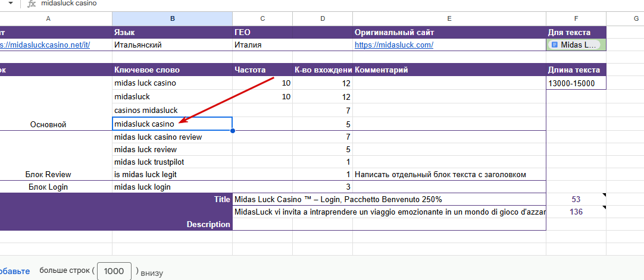Viewport: 644px width, 280px height.
Task: Select the 136 character count cell
Action: pyautogui.click(x=576, y=212)
